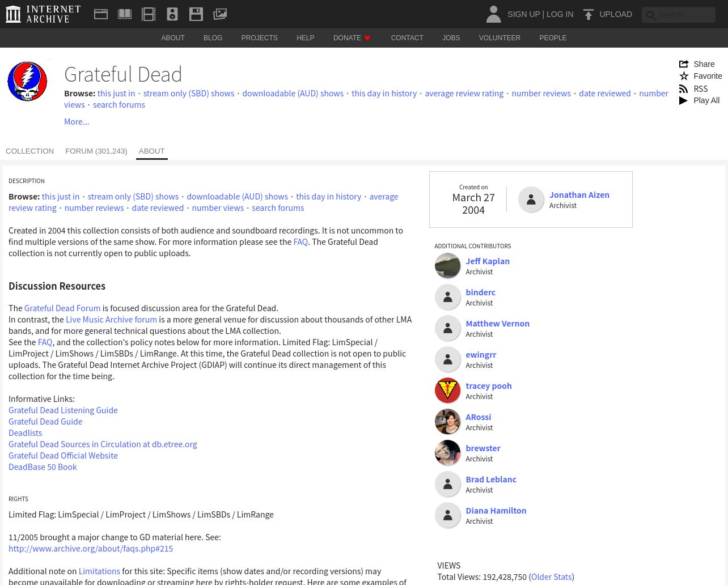Click the upload arrow icon
The image size is (728, 585).
click(589, 14)
